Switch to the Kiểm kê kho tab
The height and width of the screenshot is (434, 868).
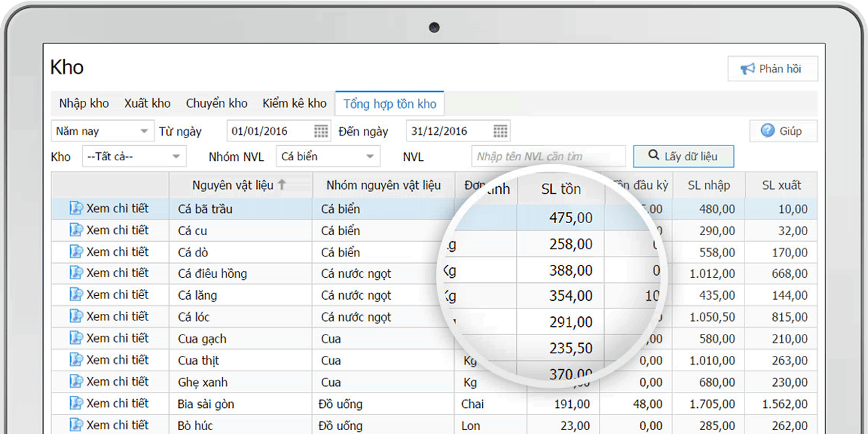point(294,103)
